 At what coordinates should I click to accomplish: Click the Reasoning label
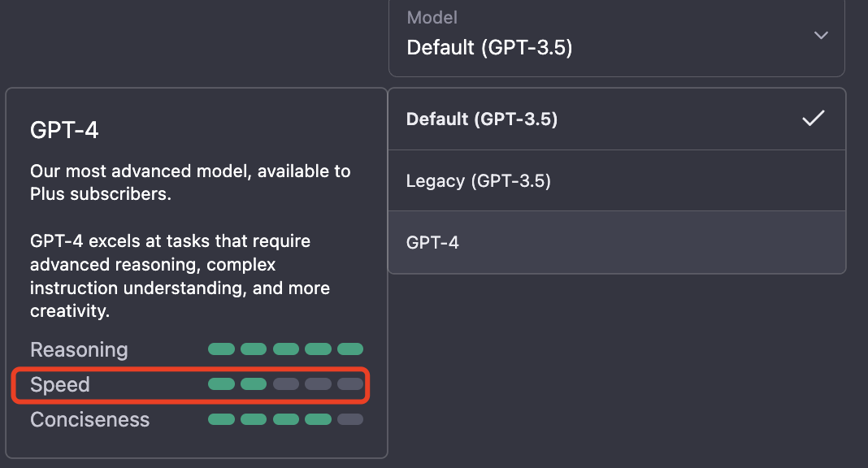click(79, 350)
